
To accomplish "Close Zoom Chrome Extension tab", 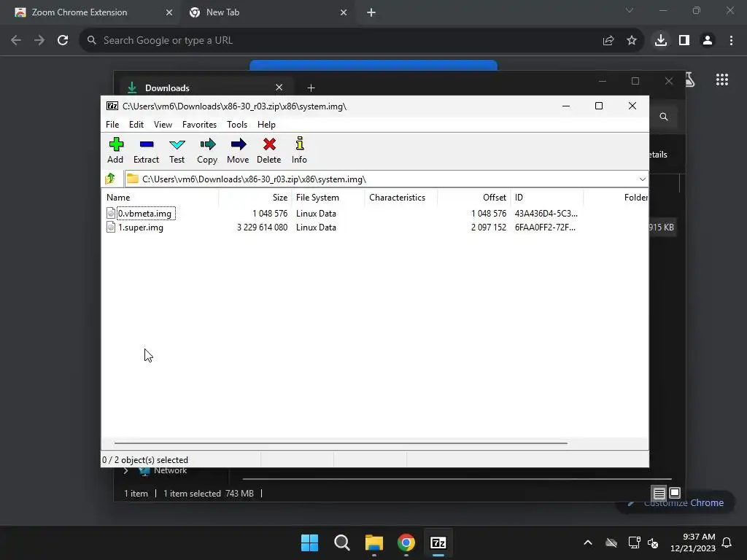I will [169, 12].
